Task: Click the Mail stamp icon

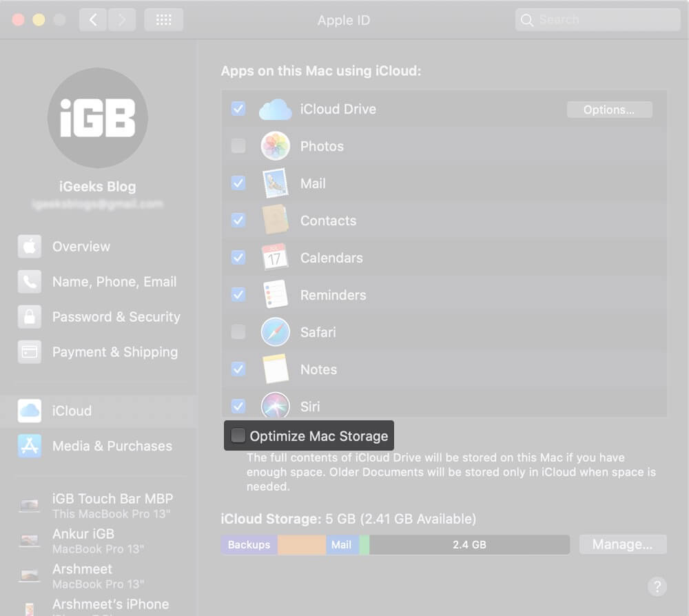Action: tap(275, 183)
